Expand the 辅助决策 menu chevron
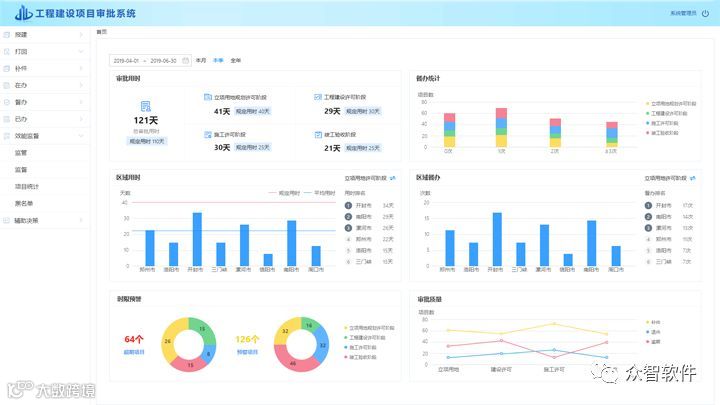This screenshot has height=405, width=720. [x=81, y=220]
